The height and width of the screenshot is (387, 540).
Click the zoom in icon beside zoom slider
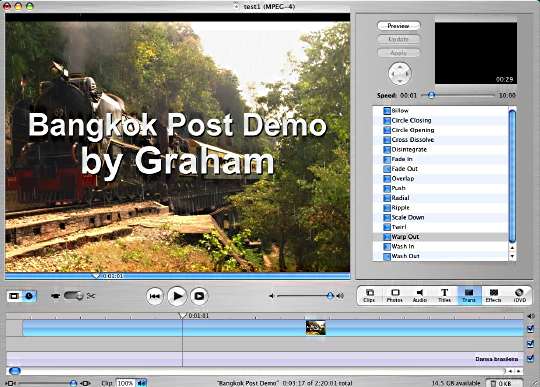tap(85, 383)
